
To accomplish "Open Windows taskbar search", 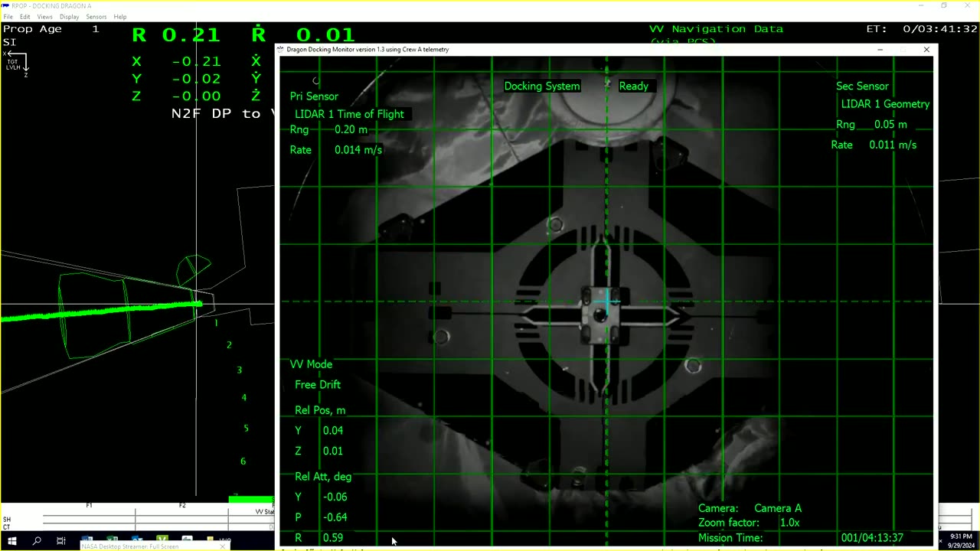I will click(x=37, y=541).
